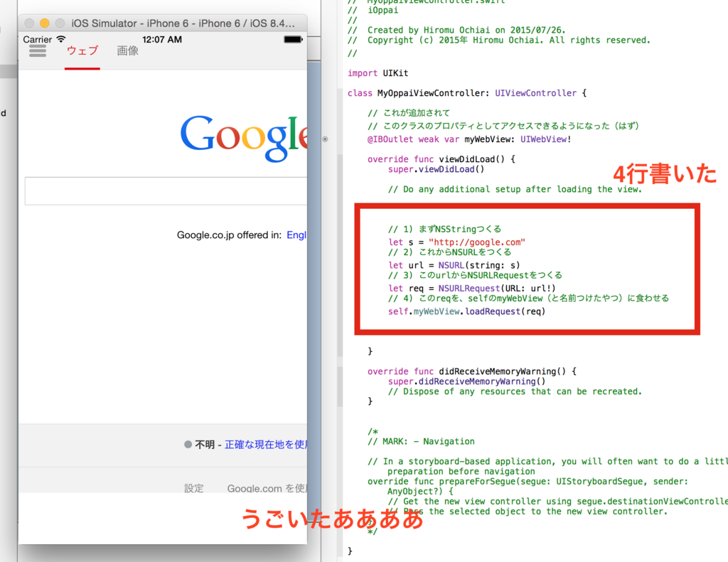Click the Google.com を使用 link
The width and height of the screenshot is (728, 562).
coord(267,488)
